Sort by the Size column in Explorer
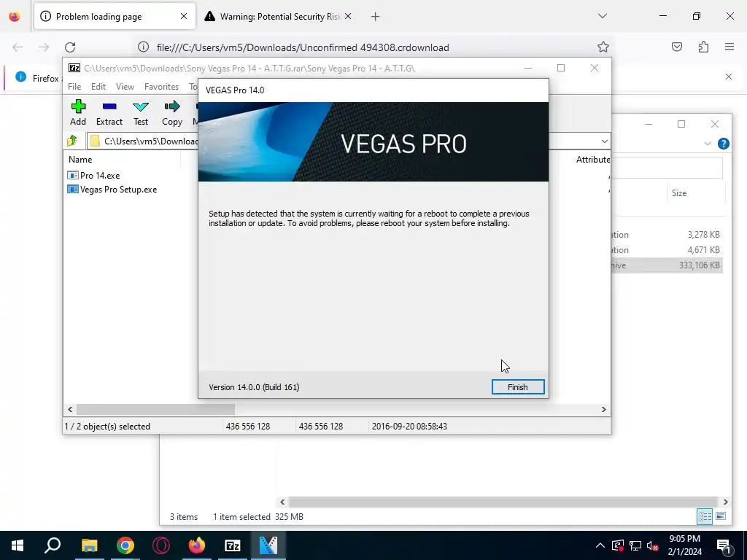The height and width of the screenshot is (560, 747). (679, 193)
